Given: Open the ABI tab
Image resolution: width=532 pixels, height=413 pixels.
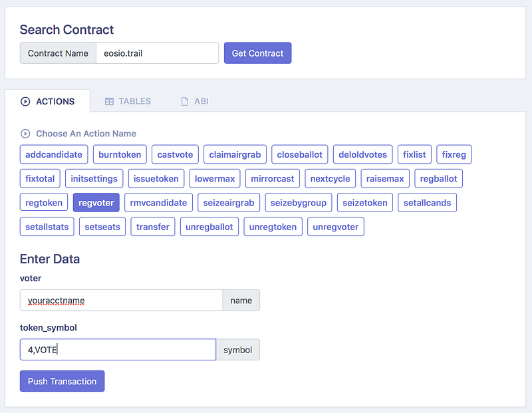Looking at the screenshot, I should click(x=195, y=102).
